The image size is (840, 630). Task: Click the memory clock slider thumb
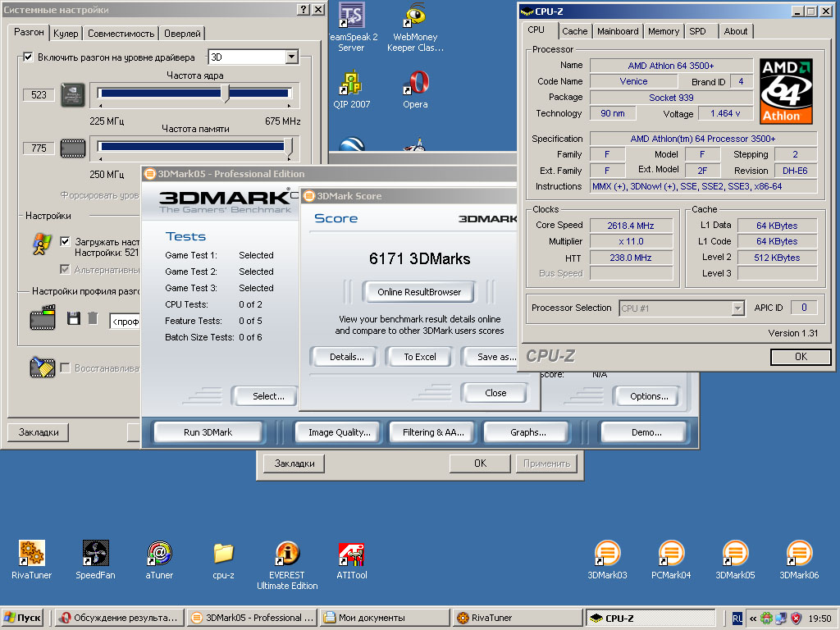(x=290, y=148)
